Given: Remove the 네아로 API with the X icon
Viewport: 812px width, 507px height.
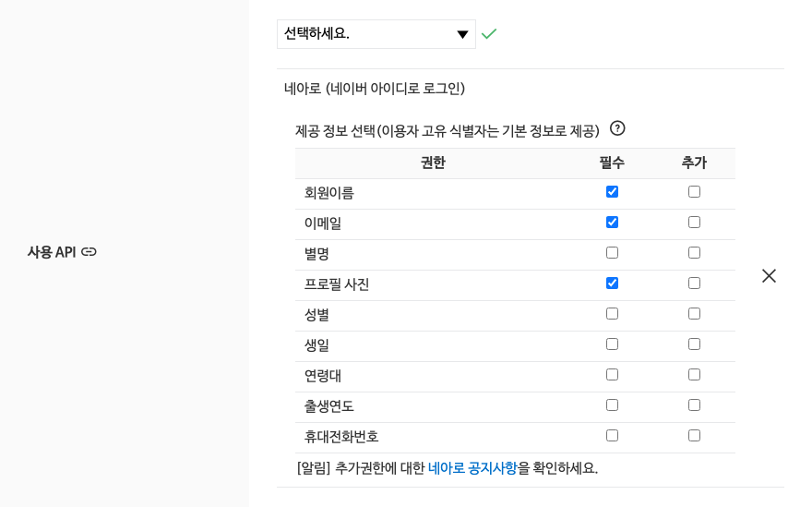Looking at the screenshot, I should (769, 276).
